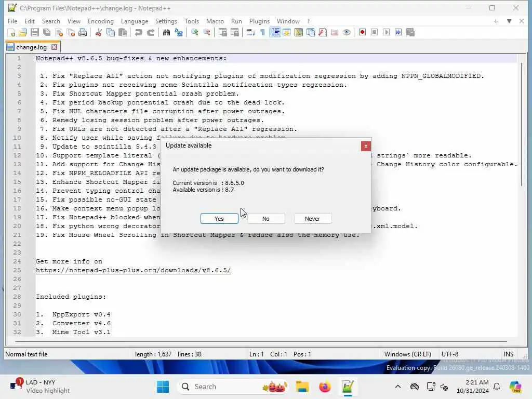
Task: Open Find with the binoculars icon
Action: pos(166,33)
